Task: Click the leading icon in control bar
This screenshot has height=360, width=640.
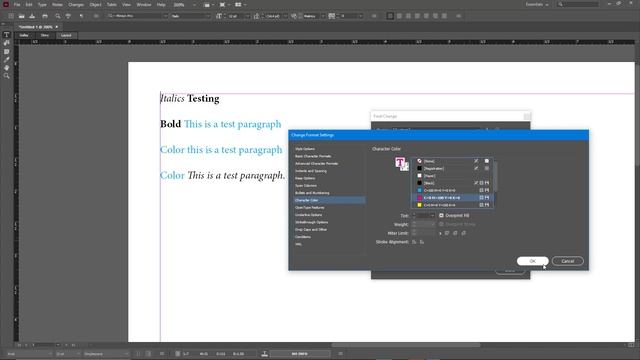Action: (x=256, y=16)
